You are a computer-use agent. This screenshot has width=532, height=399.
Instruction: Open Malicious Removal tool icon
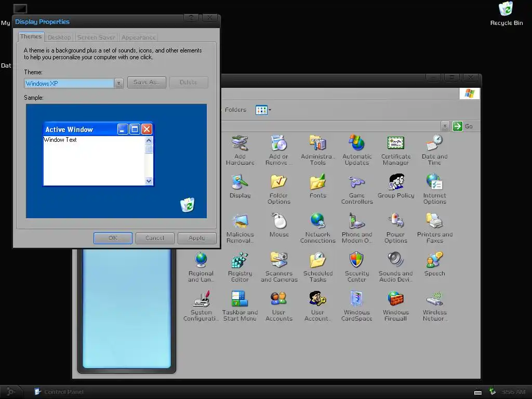pos(240,228)
